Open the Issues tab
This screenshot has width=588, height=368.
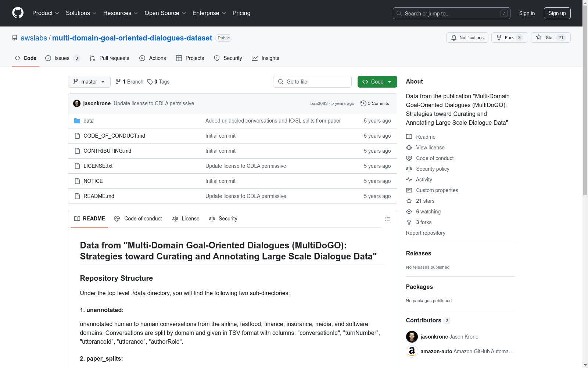pos(62,58)
